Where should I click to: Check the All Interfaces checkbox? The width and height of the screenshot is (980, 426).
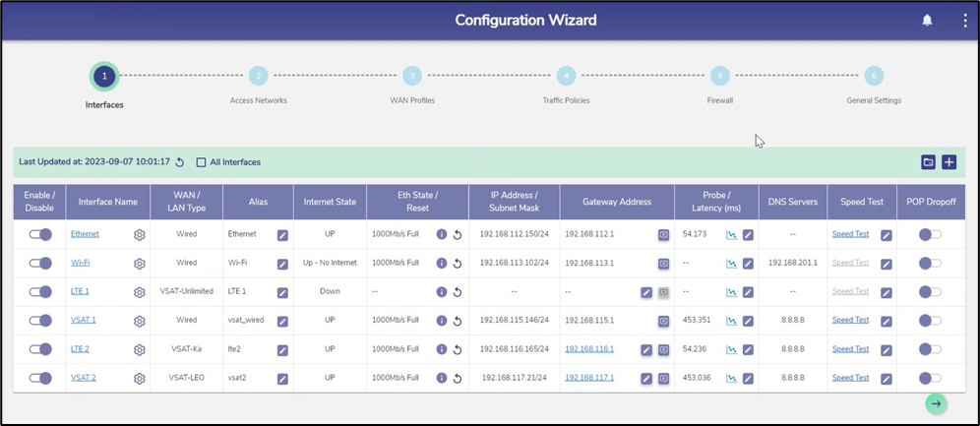pos(202,162)
